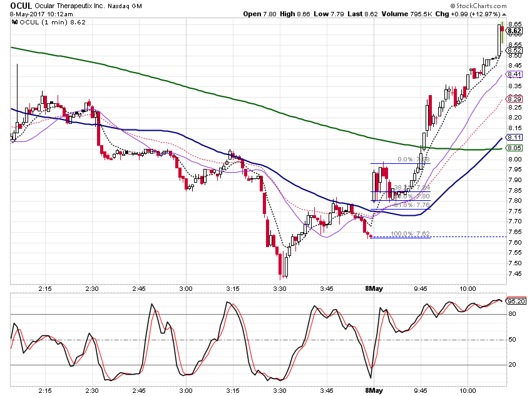Select the 100.0% 7.62 Fibonacci level label
532x396 pixels.
point(410,233)
